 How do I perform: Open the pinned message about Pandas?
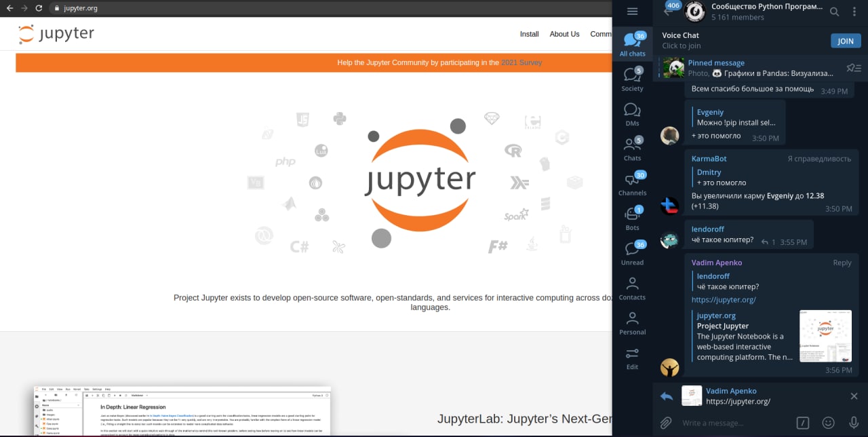(762, 68)
